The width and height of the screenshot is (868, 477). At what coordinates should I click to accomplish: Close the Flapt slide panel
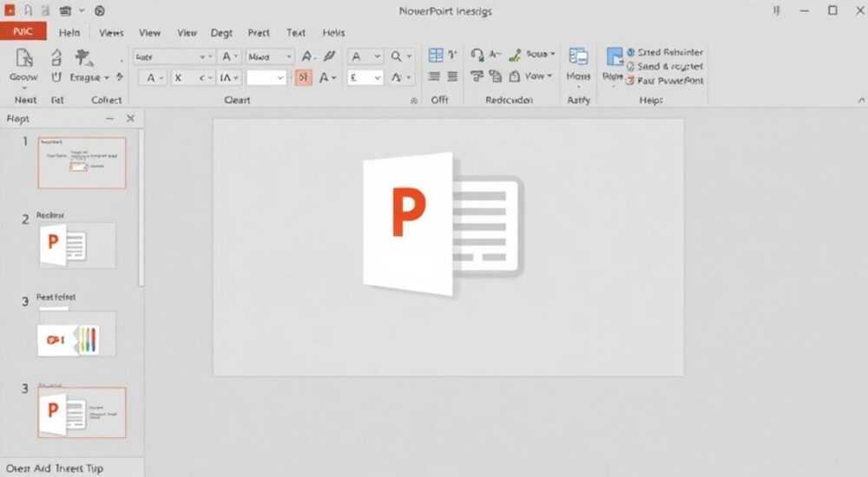pyautogui.click(x=130, y=119)
